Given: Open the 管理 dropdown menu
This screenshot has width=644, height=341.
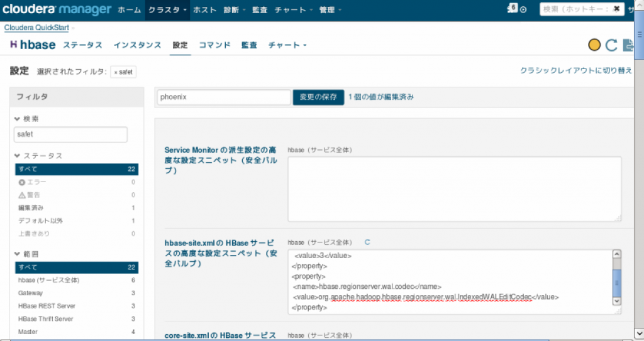Looking at the screenshot, I should [330, 10].
